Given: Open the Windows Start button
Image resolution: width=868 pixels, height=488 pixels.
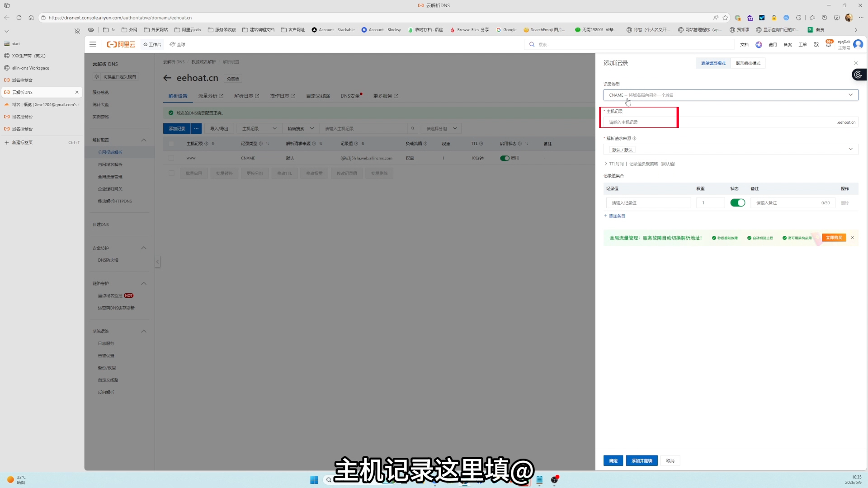Looking at the screenshot, I should [314, 480].
